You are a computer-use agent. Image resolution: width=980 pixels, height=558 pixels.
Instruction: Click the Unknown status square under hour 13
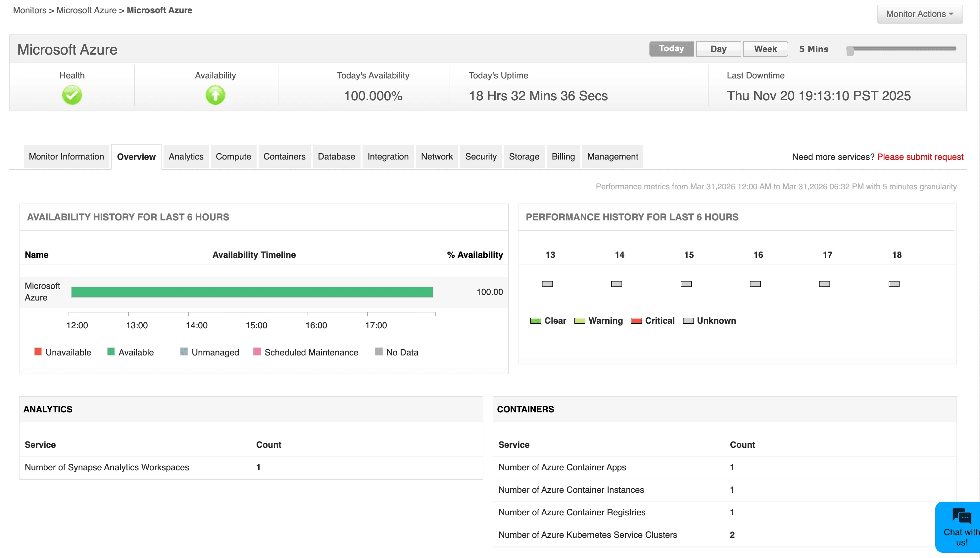(547, 284)
